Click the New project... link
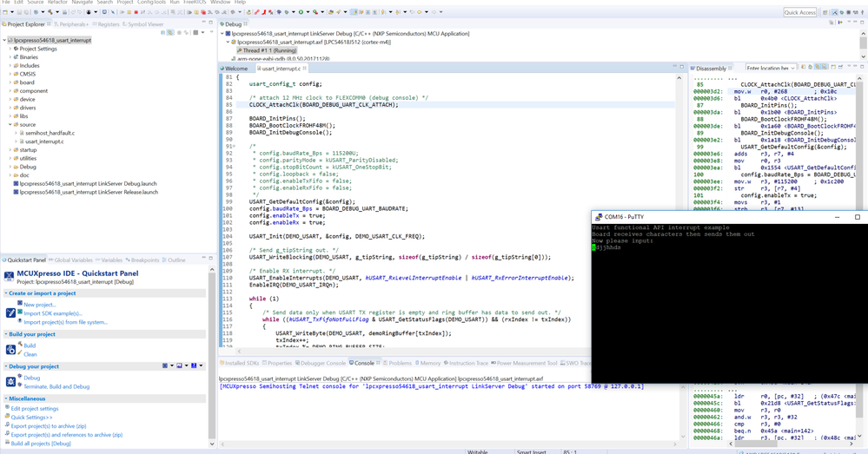The height and width of the screenshot is (454, 868). point(40,305)
